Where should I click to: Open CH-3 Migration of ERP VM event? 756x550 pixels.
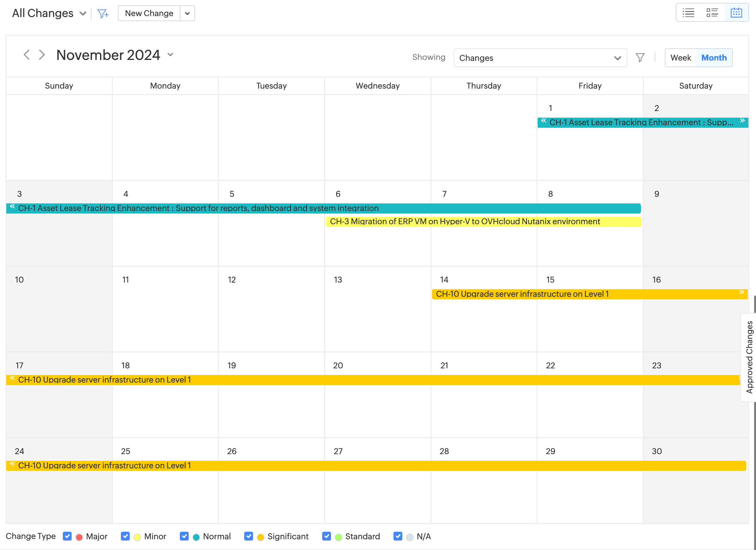[465, 221]
